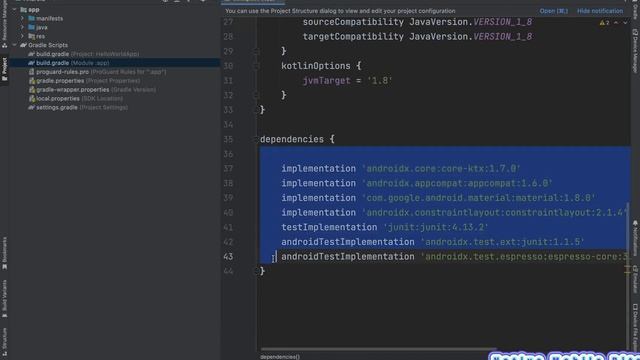Click the material:1.8.0 dependency line
The width and height of the screenshot is (640, 360).
click(x=438, y=198)
